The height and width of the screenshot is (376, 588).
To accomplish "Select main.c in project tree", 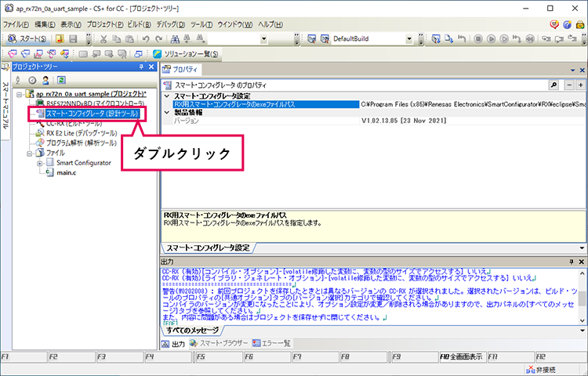I will [x=67, y=172].
